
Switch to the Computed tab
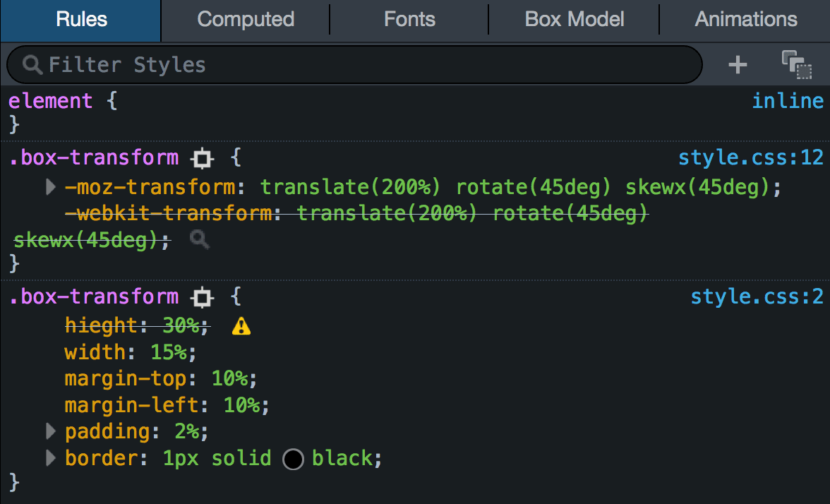(245, 19)
